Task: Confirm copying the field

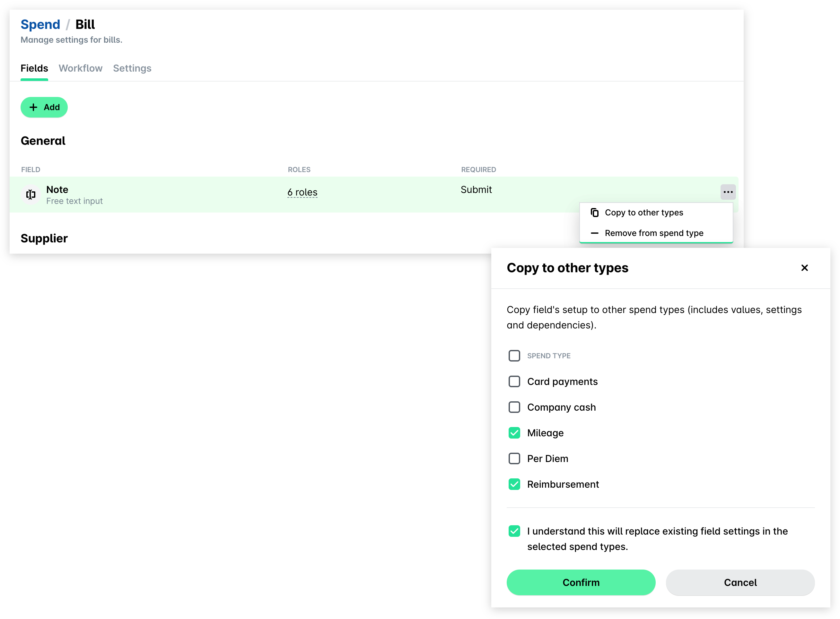Action: 581,583
